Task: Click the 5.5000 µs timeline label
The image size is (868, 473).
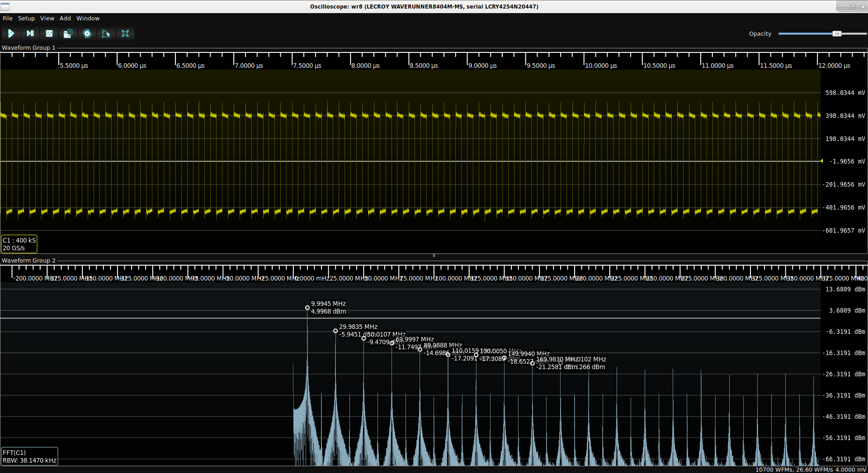Action: coord(74,66)
